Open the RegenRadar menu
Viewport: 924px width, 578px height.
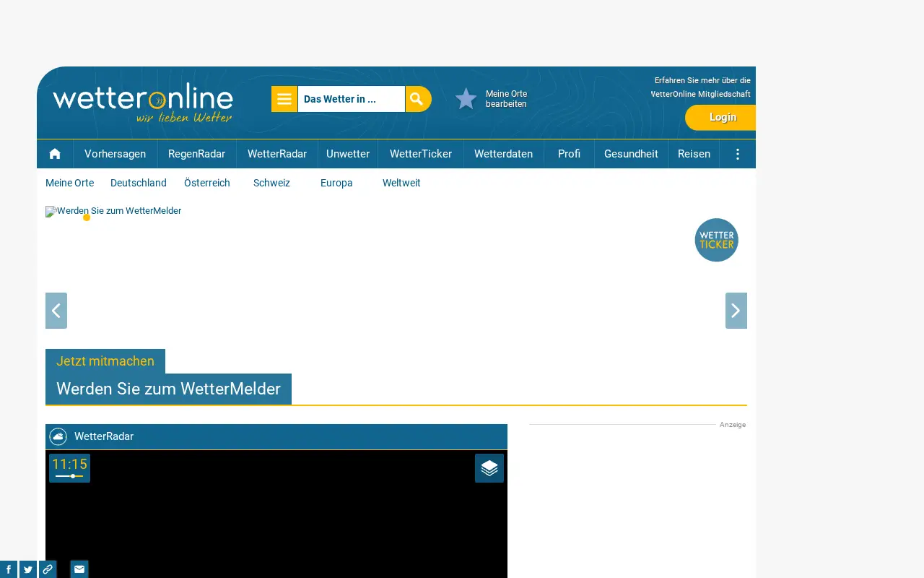tap(196, 154)
